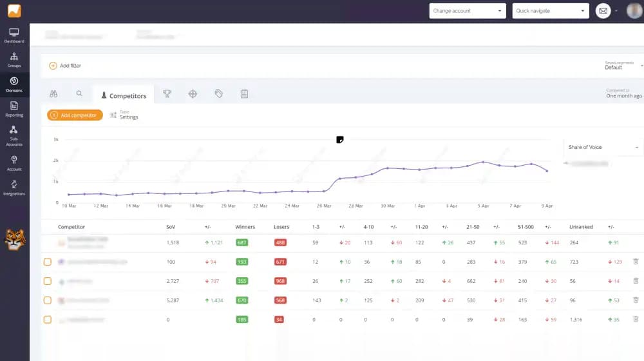The width and height of the screenshot is (644, 361).
Task: Open the Reporting section
Action: [x=14, y=110]
